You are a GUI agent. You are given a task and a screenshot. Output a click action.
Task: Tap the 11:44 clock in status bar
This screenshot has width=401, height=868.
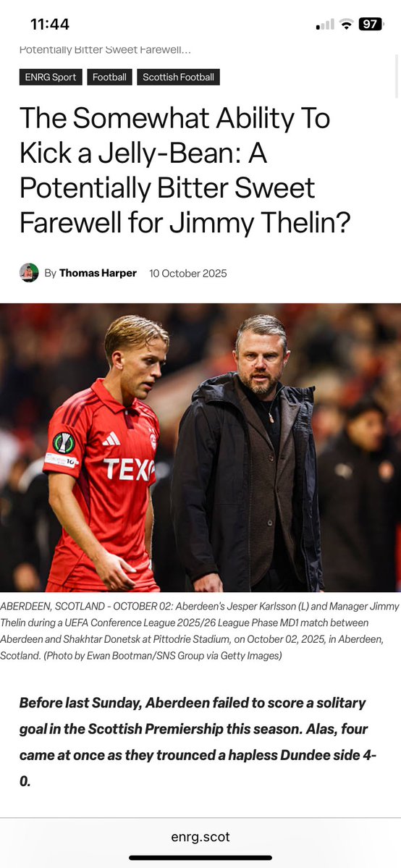(x=50, y=24)
